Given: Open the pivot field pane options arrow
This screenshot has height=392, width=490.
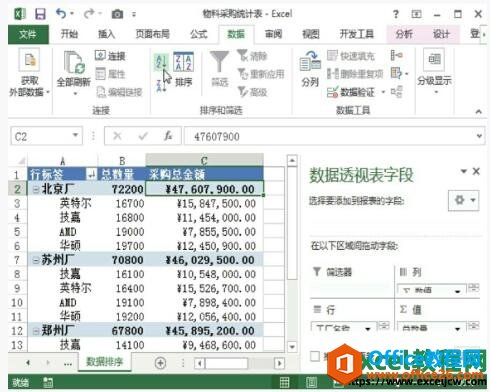Looking at the screenshot, I should point(463,171).
